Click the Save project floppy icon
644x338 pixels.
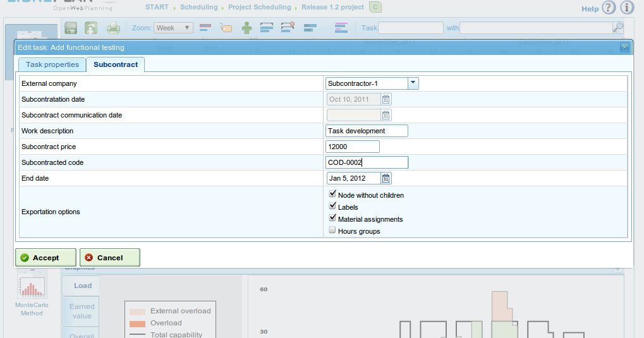pos(71,28)
